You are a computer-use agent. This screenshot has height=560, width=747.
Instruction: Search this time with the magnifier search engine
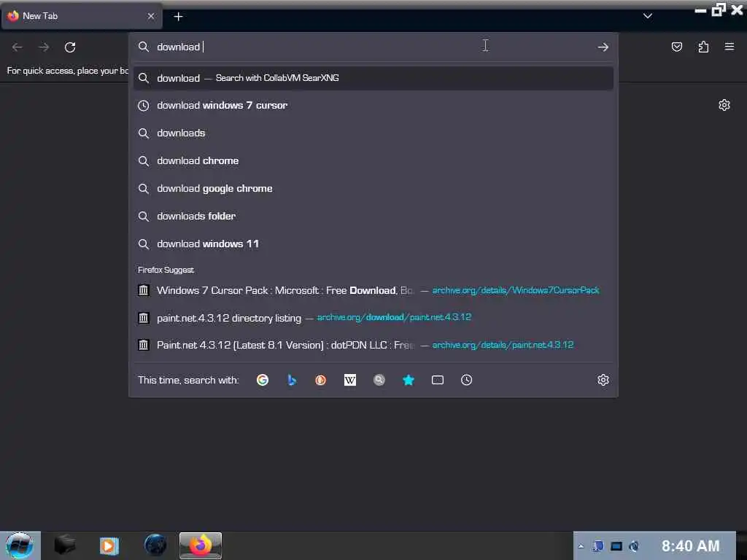coord(379,379)
